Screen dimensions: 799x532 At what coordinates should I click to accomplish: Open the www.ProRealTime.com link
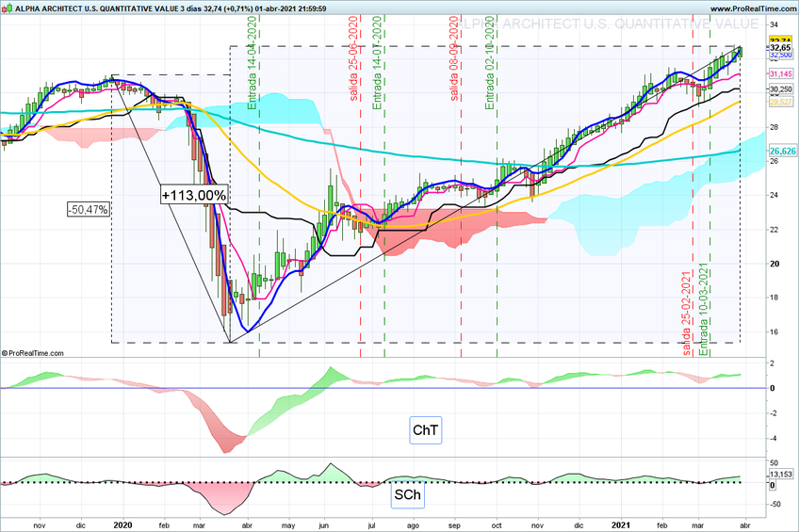point(753,8)
